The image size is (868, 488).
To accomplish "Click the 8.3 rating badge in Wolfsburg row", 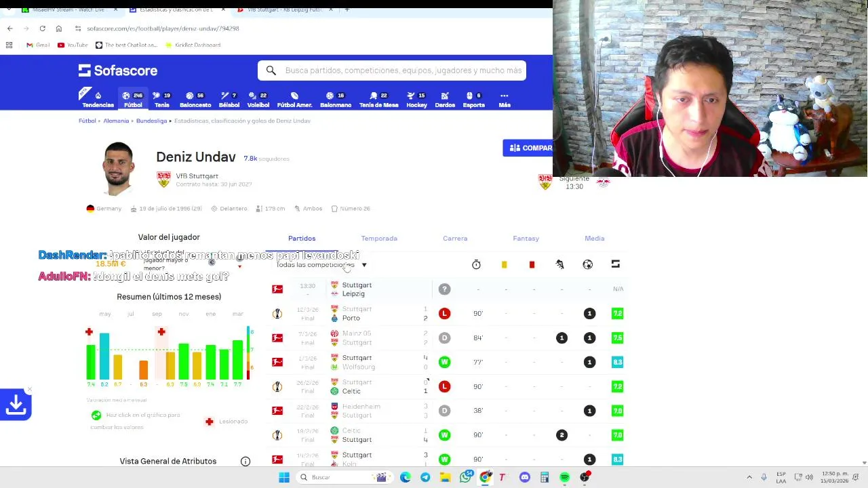I will click(x=617, y=362).
